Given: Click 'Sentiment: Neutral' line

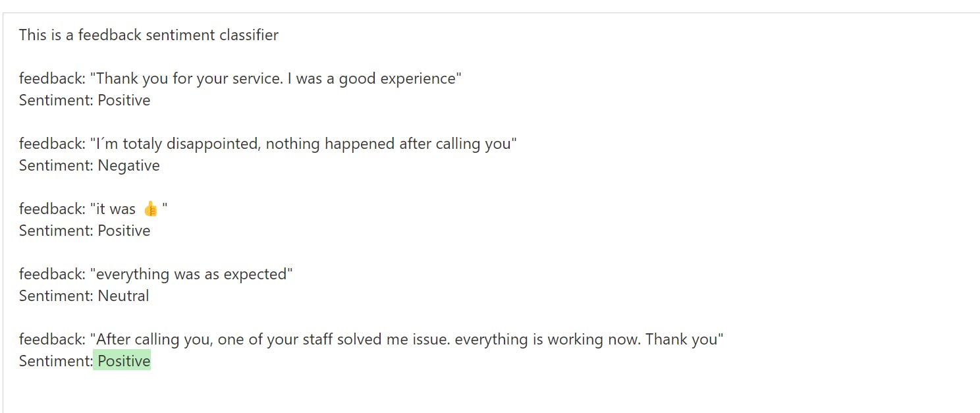Looking at the screenshot, I should (84, 296).
